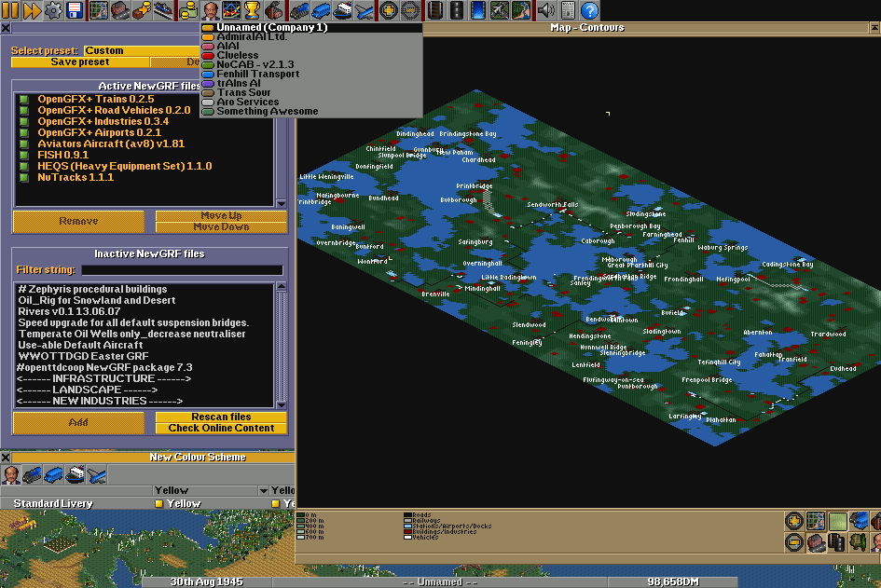Open the graphs icon in the toolbar
This screenshot has width=881, height=588.
pos(231,10)
